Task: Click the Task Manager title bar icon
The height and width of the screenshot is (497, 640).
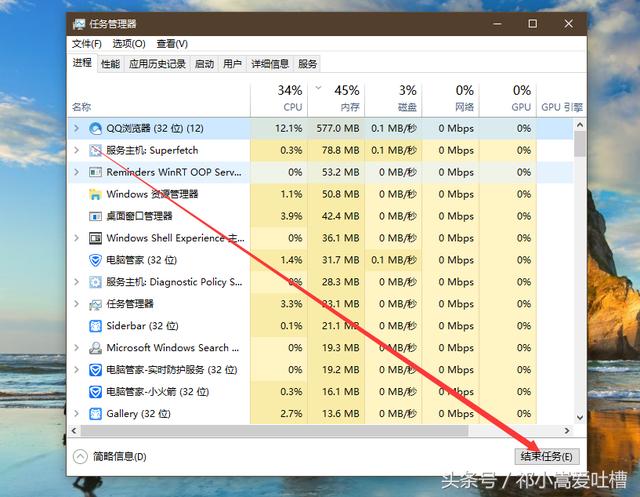Action: (79, 24)
